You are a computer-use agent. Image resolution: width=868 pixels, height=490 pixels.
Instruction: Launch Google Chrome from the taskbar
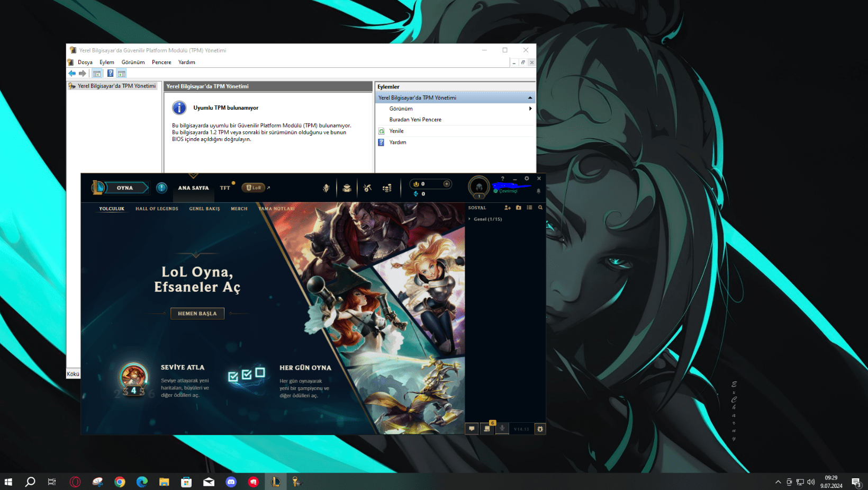click(120, 482)
